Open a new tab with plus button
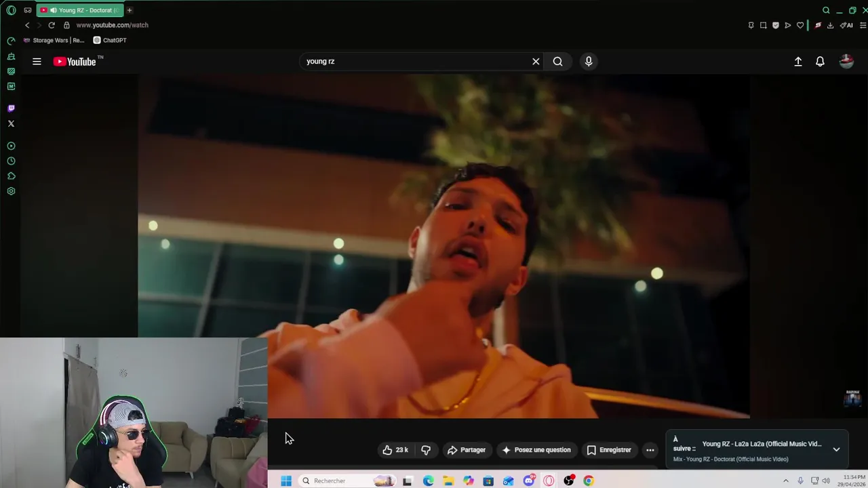 pos(130,10)
